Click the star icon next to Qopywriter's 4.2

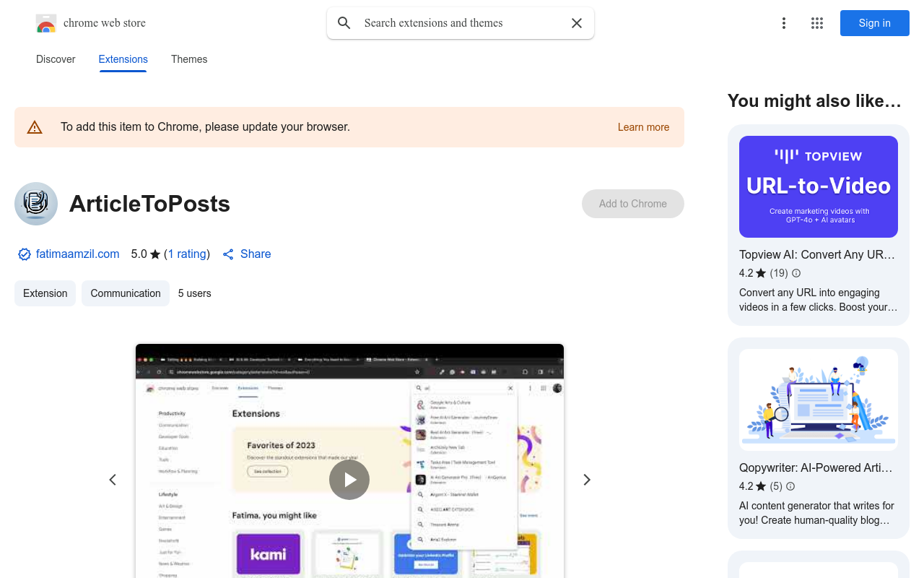(761, 486)
